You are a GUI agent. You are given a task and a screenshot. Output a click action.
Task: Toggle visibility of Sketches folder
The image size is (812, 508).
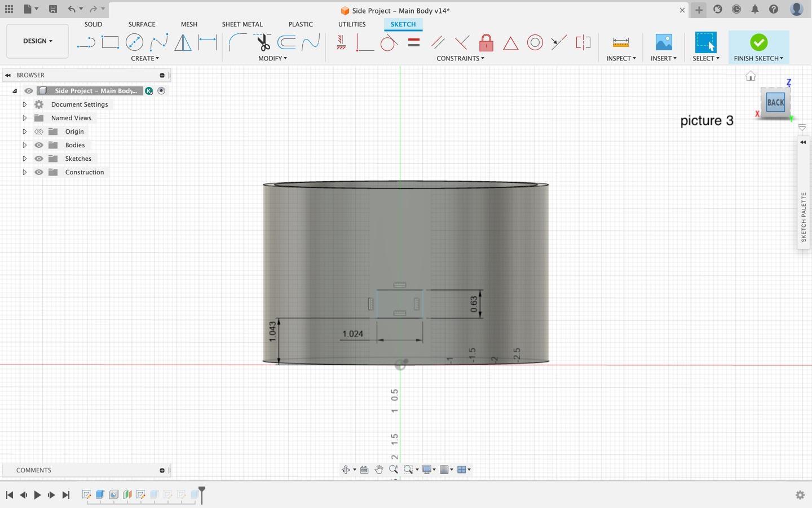click(39, 159)
